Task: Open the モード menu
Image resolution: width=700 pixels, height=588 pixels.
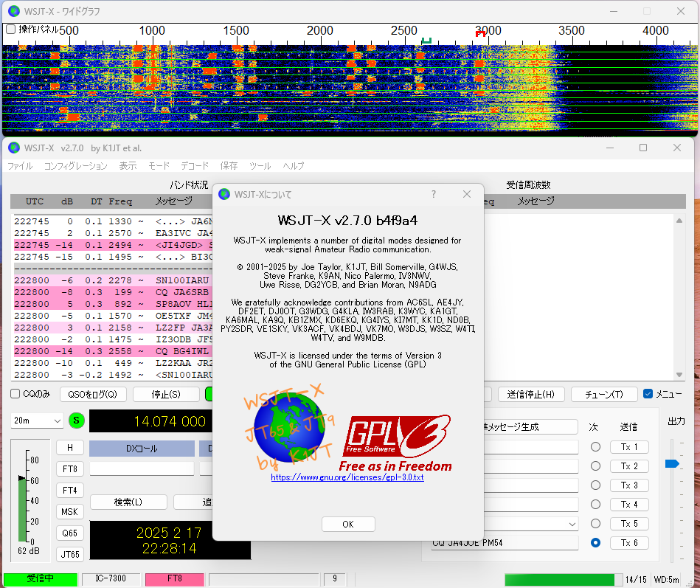Action: (x=159, y=166)
